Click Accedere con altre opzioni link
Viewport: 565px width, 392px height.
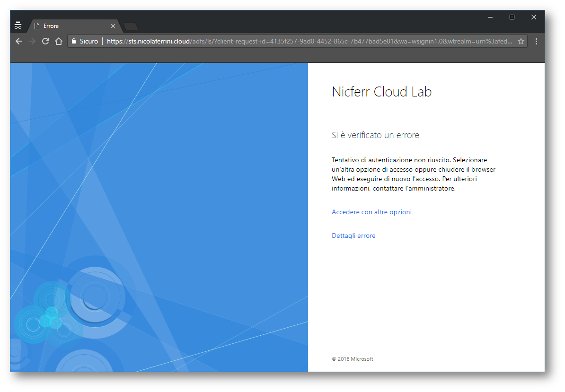point(371,212)
